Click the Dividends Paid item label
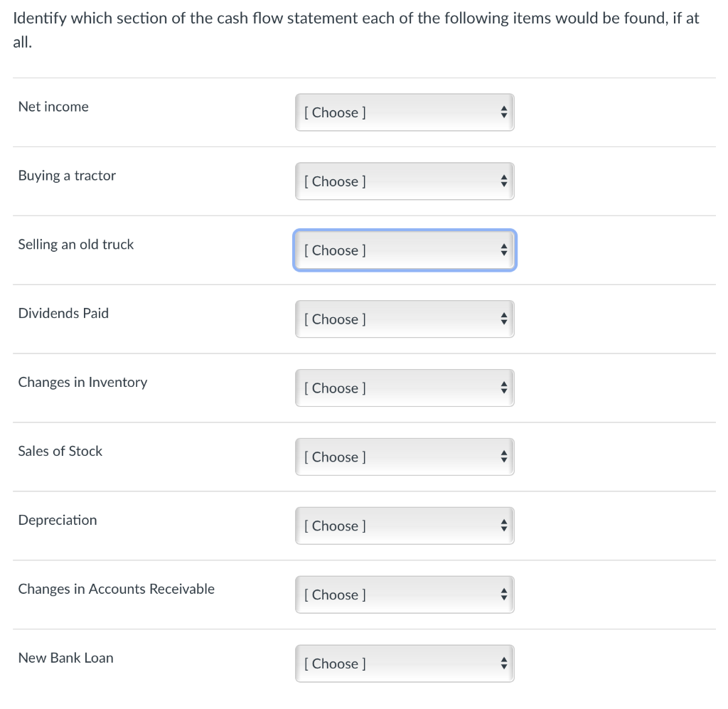728x709 pixels. pyautogui.click(x=63, y=313)
